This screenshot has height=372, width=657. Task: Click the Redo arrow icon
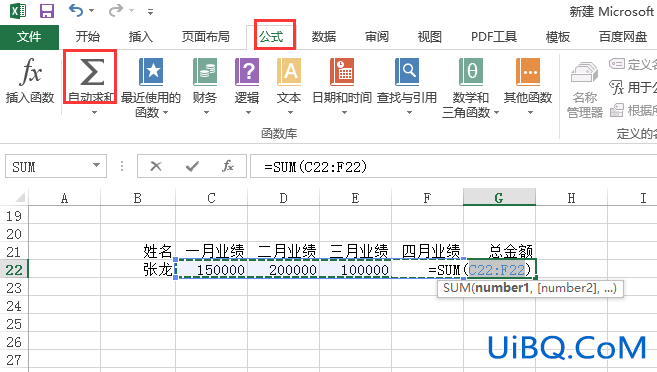pyautogui.click(x=116, y=10)
